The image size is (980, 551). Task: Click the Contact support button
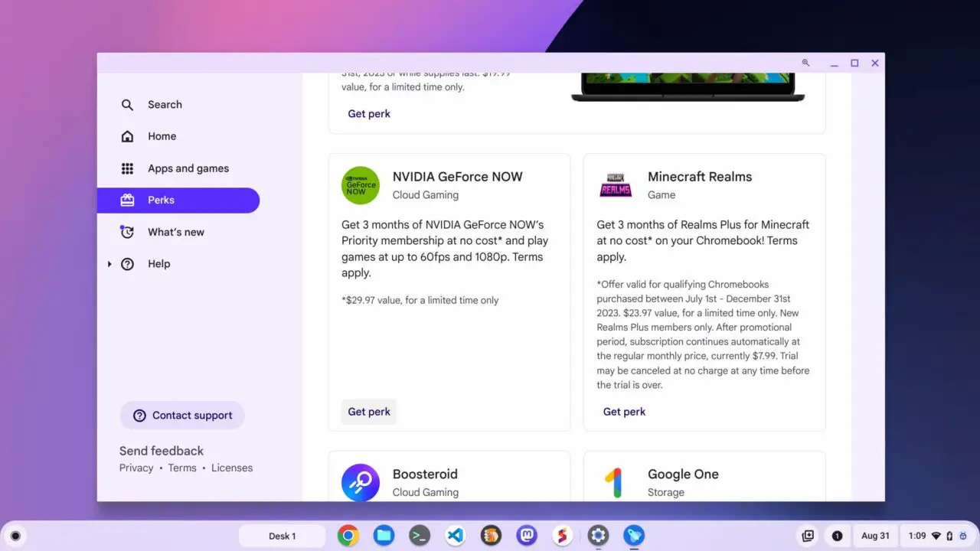click(182, 416)
